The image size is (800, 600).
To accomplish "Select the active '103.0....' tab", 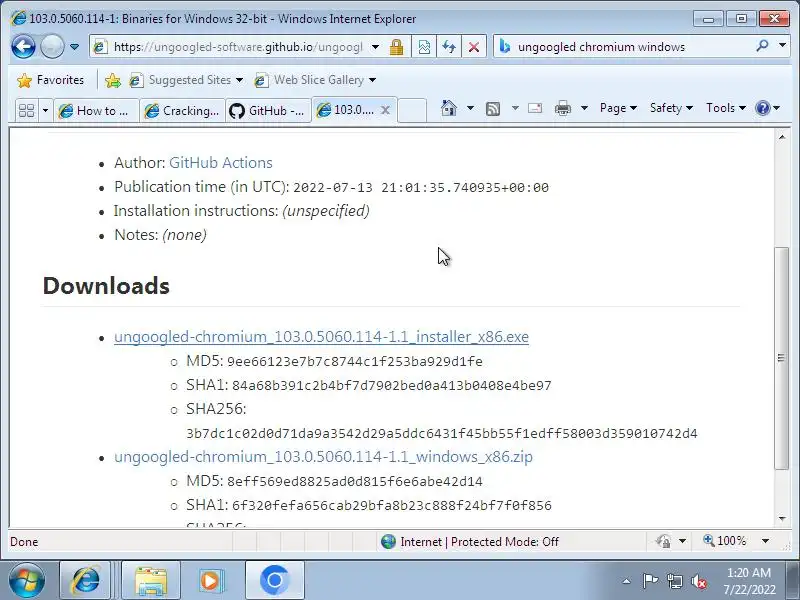I will coord(347,110).
